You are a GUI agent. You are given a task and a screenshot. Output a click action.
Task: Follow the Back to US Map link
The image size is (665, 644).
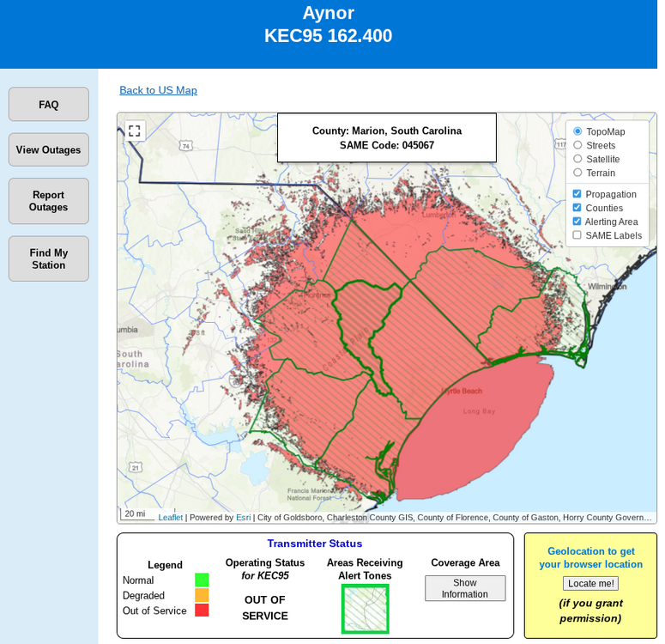(158, 90)
